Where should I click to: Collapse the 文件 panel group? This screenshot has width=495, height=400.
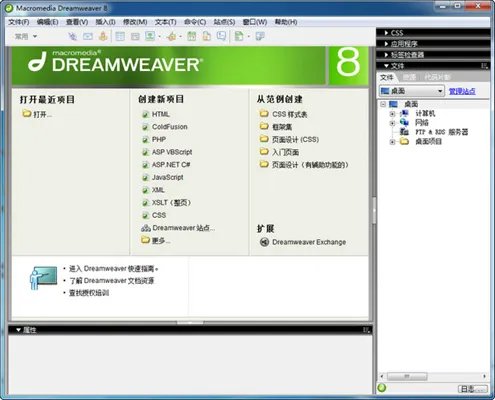(386, 66)
